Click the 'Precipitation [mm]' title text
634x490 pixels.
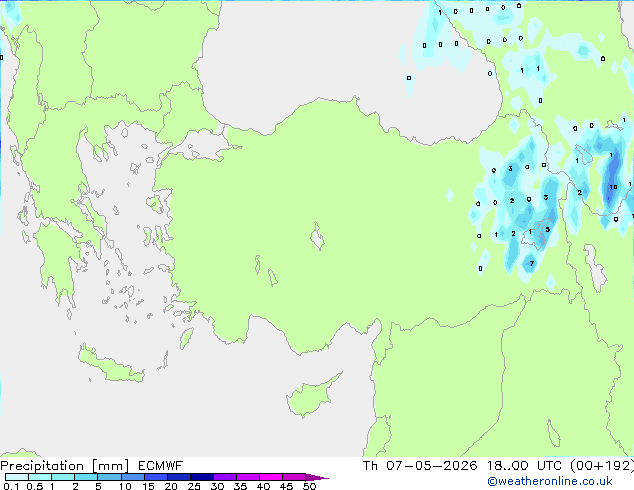coord(65,466)
